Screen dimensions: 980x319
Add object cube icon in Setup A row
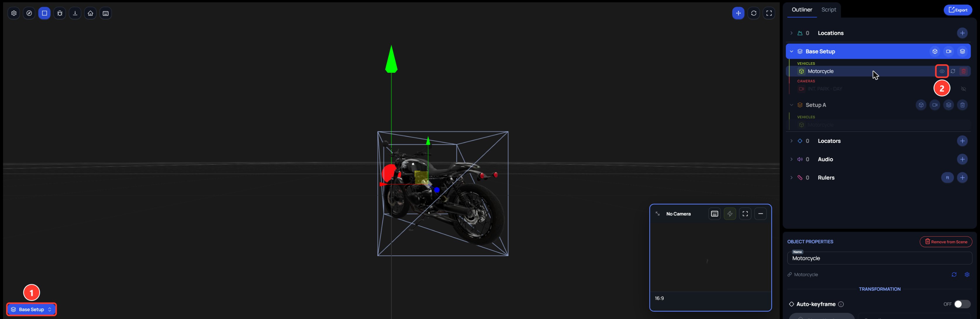[921, 105]
